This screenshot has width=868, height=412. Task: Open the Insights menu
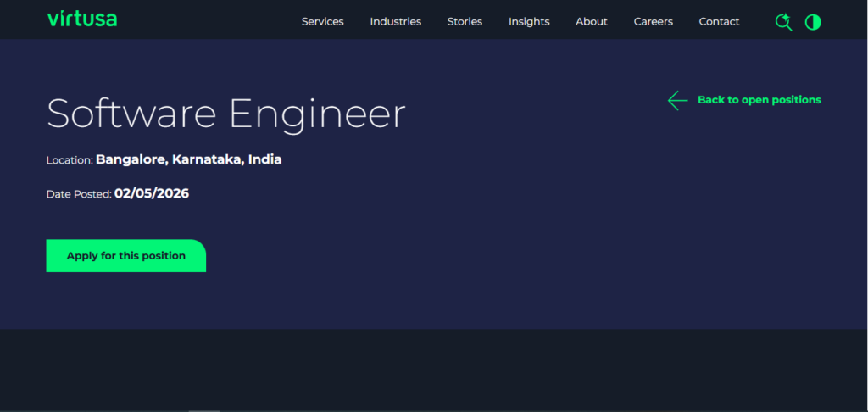(x=529, y=21)
